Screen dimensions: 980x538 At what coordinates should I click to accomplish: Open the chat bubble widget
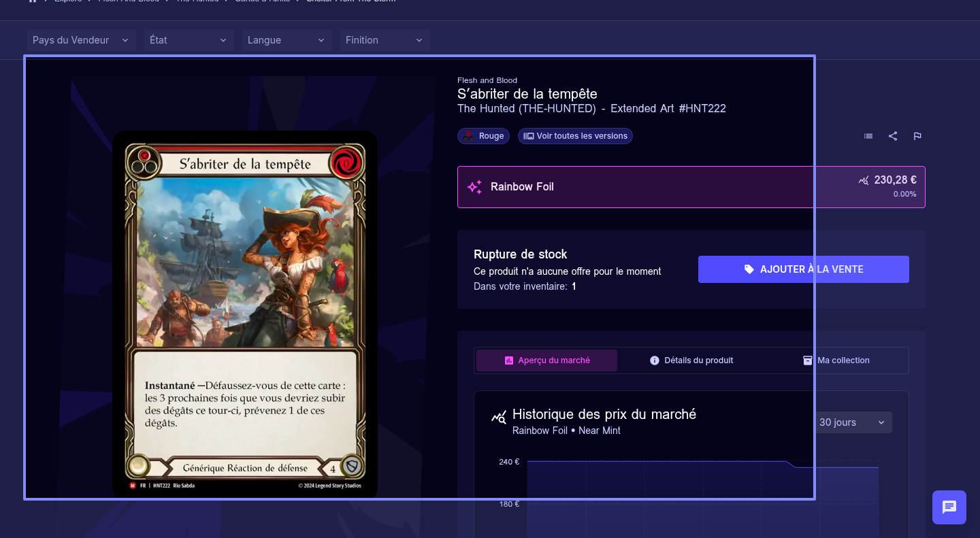pyautogui.click(x=949, y=507)
